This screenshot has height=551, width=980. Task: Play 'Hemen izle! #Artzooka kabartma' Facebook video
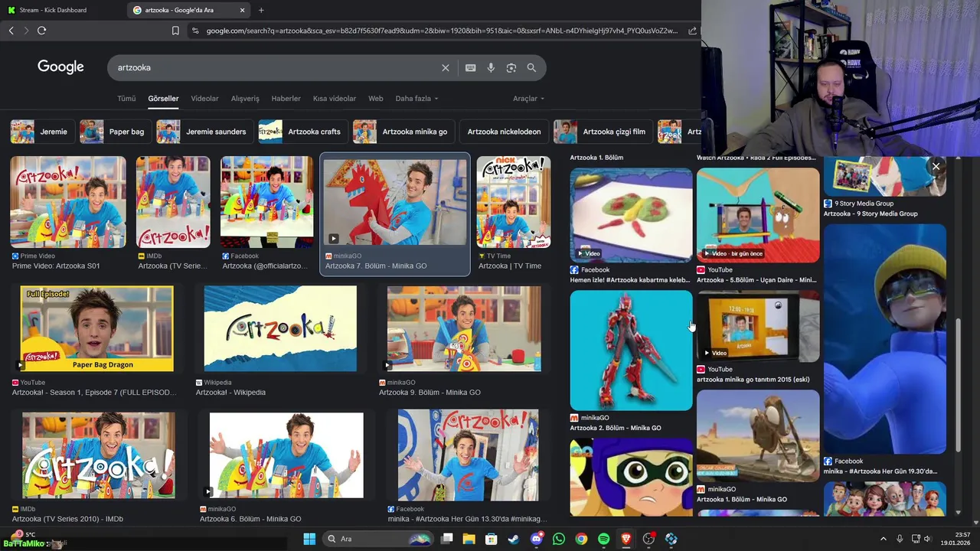click(631, 215)
